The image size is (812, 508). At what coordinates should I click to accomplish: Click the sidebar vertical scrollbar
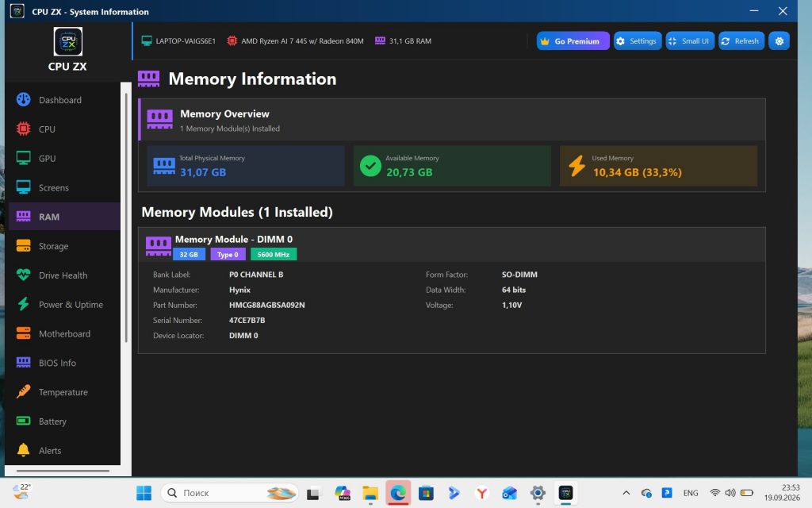(x=126, y=217)
